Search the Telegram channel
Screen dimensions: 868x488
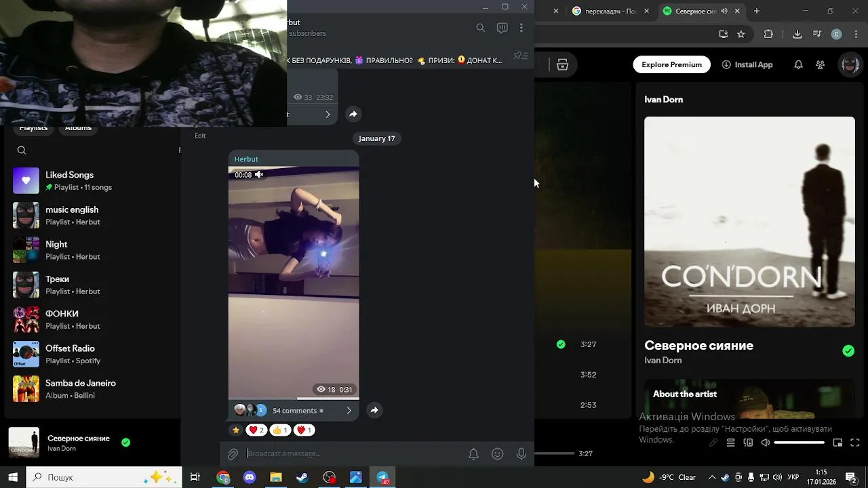pos(480,28)
